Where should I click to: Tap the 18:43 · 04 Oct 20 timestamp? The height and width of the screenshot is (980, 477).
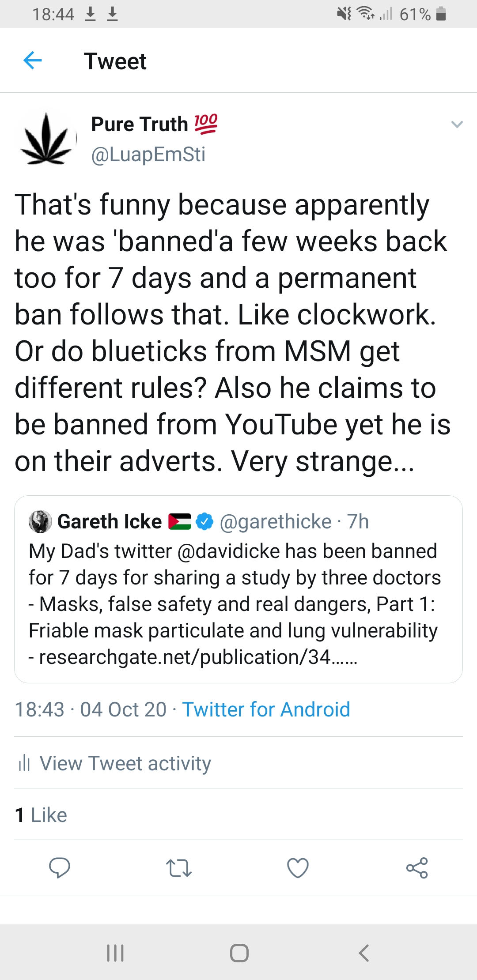click(91, 709)
